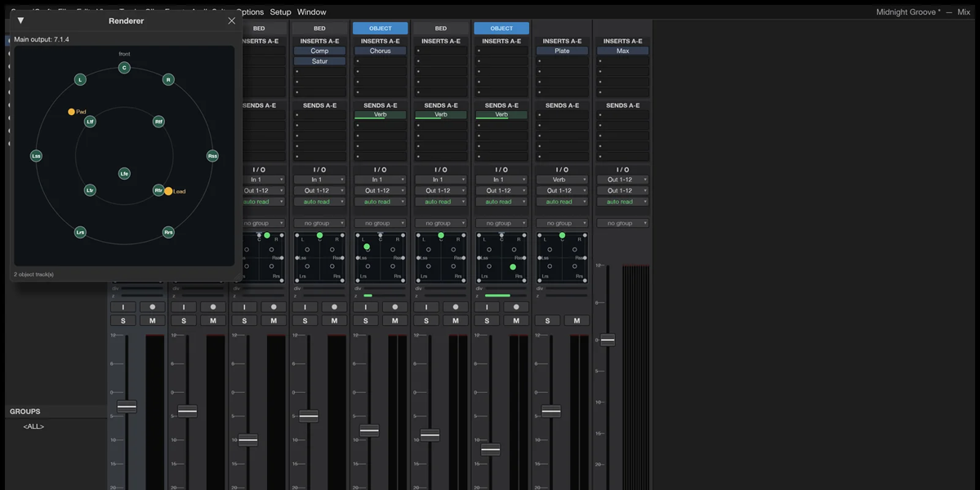Viewport: 980px width, 490px height.
Task: Click the Rtf height speaker node
Action: [159, 122]
